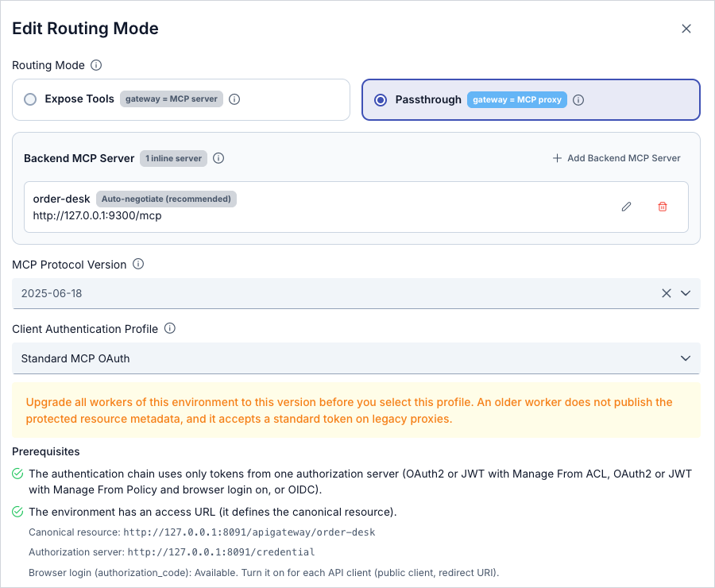Screen dimensions: 715x588
Task: Click the 'Auto-negotiate (recommended)' badge
Action: (x=167, y=199)
